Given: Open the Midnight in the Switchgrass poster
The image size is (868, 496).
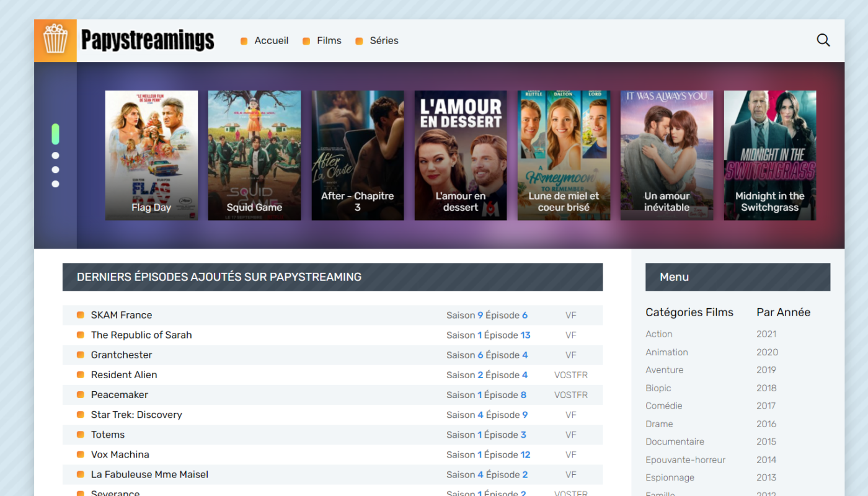Looking at the screenshot, I should point(770,156).
